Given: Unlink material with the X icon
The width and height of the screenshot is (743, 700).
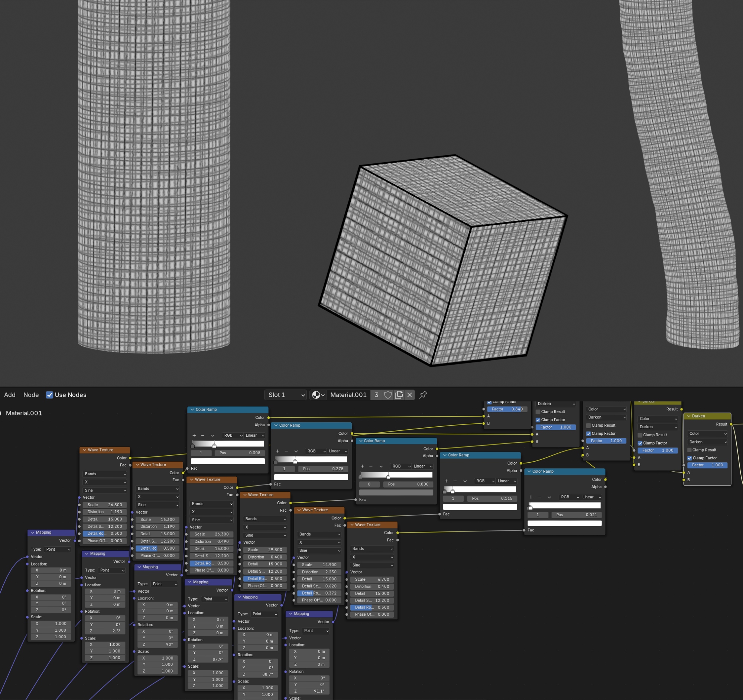Looking at the screenshot, I should [x=410, y=395].
